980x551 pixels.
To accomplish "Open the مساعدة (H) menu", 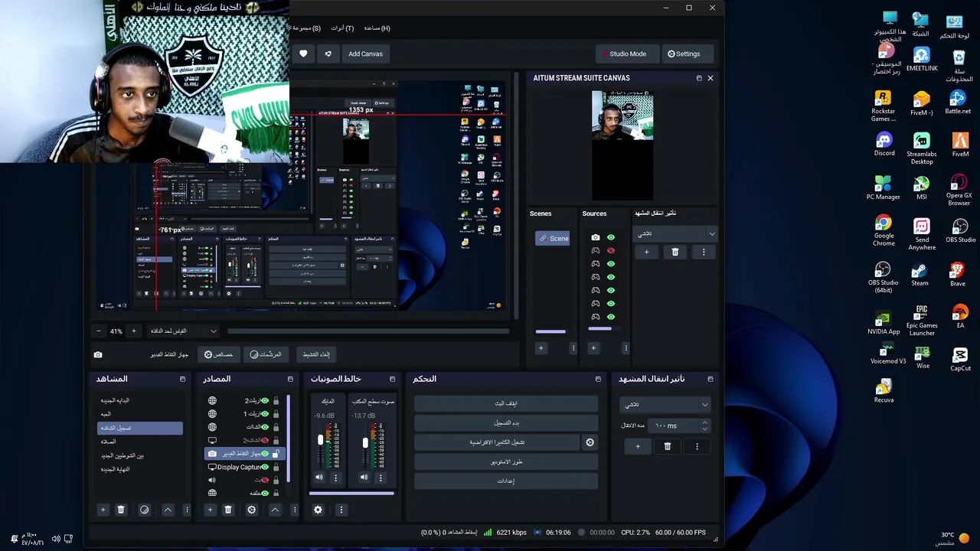I will 377,28.
